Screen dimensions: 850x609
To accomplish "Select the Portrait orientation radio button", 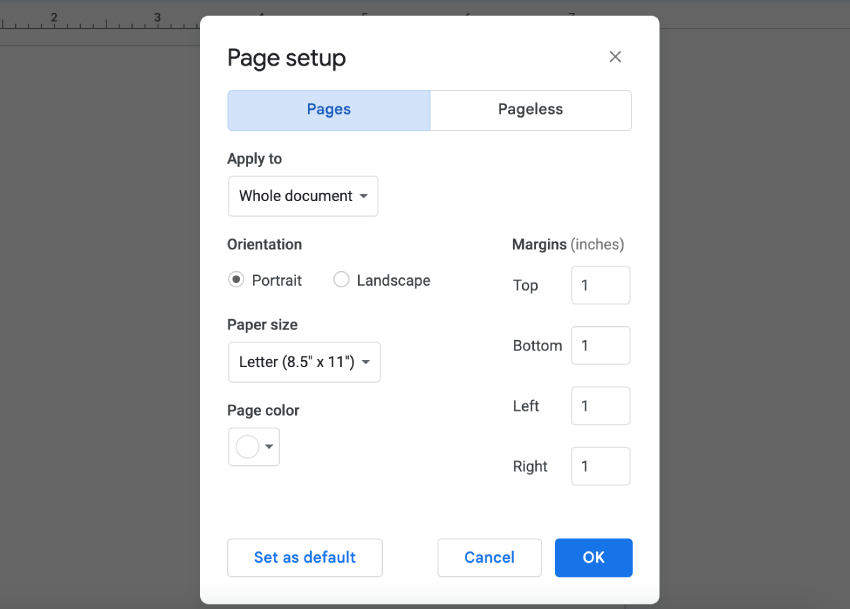I will pyautogui.click(x=236, y=280).
